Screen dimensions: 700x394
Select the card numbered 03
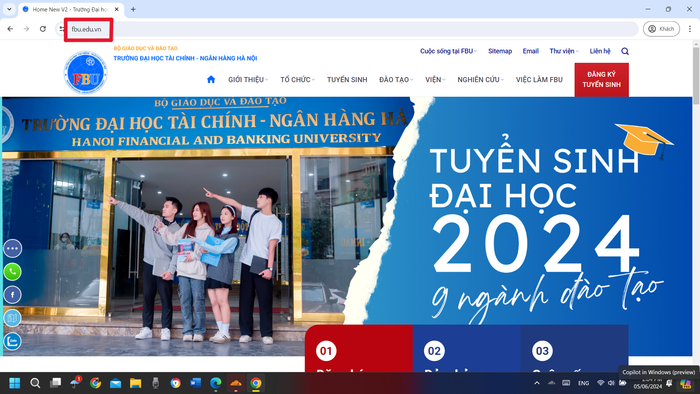pyautogui.click(x=575, y=348)
